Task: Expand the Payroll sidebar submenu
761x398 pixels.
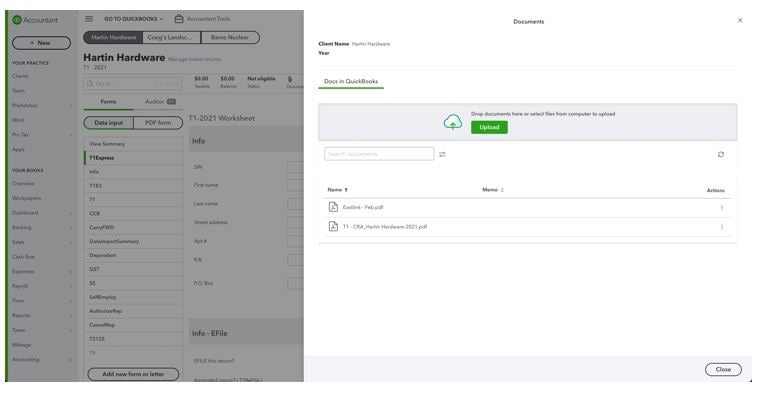Action: click(71, 286)
